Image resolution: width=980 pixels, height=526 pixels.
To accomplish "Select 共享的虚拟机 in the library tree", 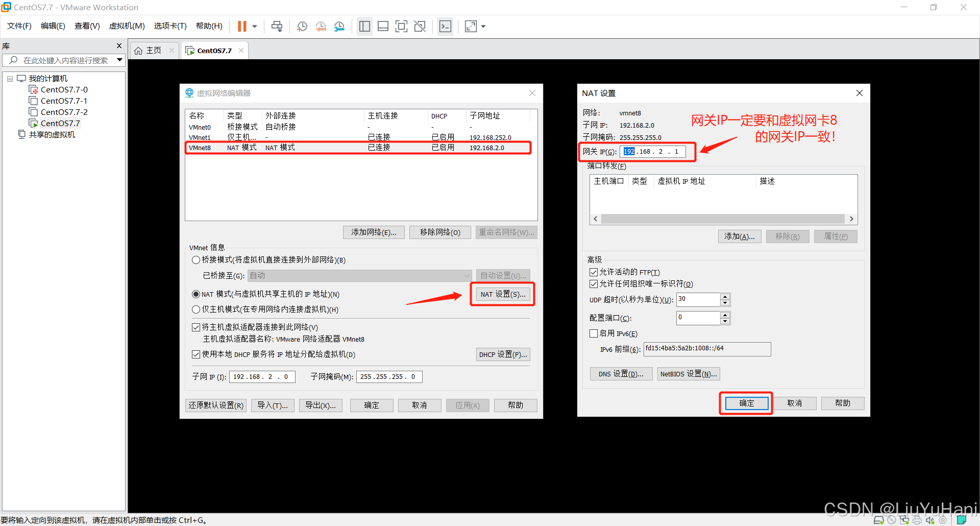I will tap(52, 134).
